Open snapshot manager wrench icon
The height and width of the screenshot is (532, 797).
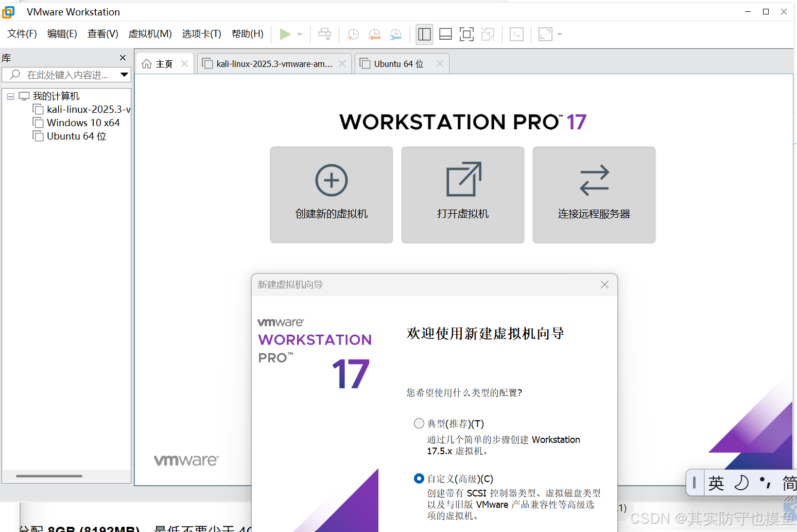point(395,35)
